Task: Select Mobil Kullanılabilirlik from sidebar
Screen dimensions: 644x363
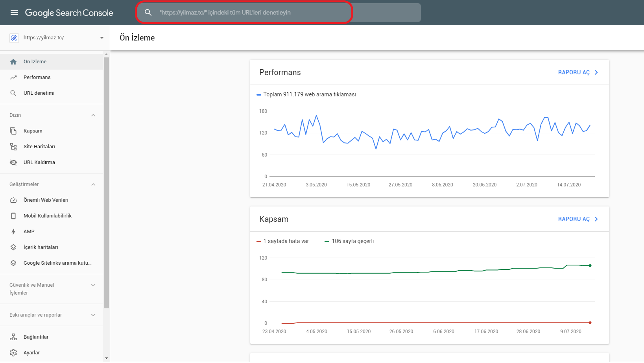Action: pyautogui.click(x=48, y=216)
